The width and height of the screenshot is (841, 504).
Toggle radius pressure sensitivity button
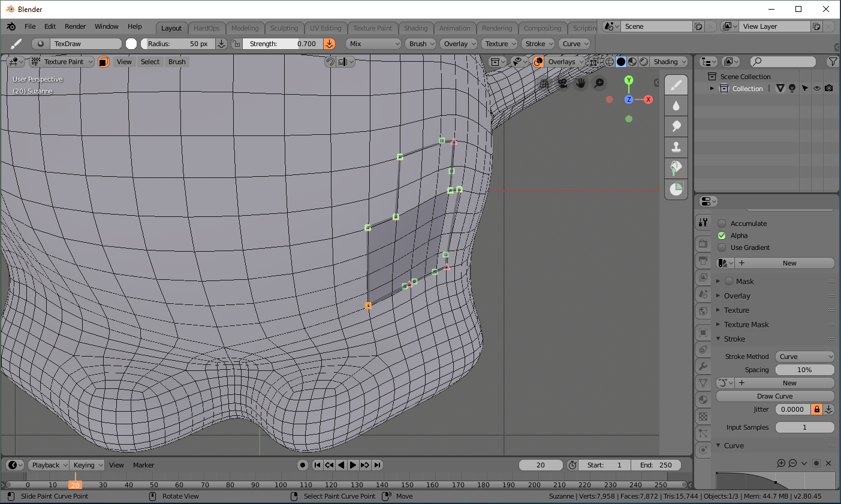[x=221, y=44]
